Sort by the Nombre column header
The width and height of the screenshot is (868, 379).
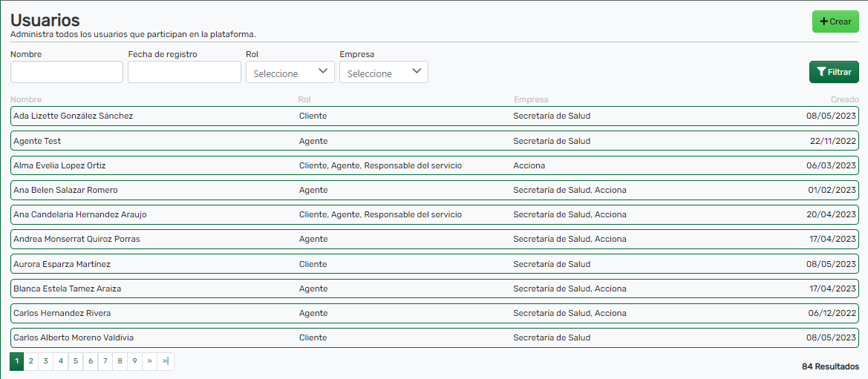[27, 99]
